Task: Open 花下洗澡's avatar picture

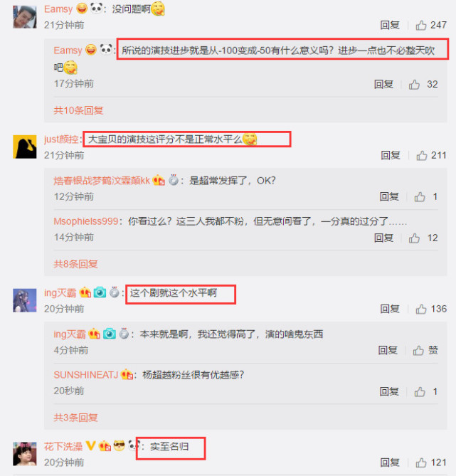Action: coord(25,454)
